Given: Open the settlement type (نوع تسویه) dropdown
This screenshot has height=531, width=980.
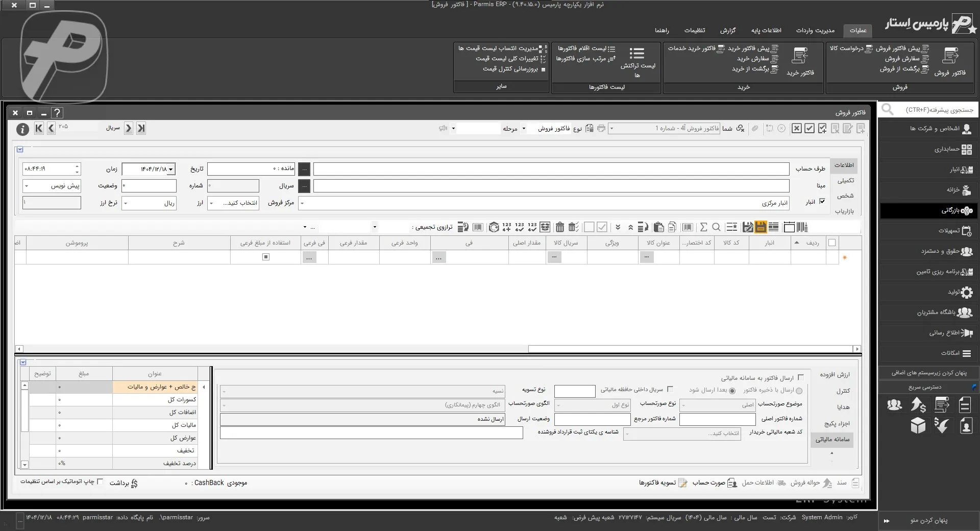Looking at the screenshot, I should click(225, 392).
